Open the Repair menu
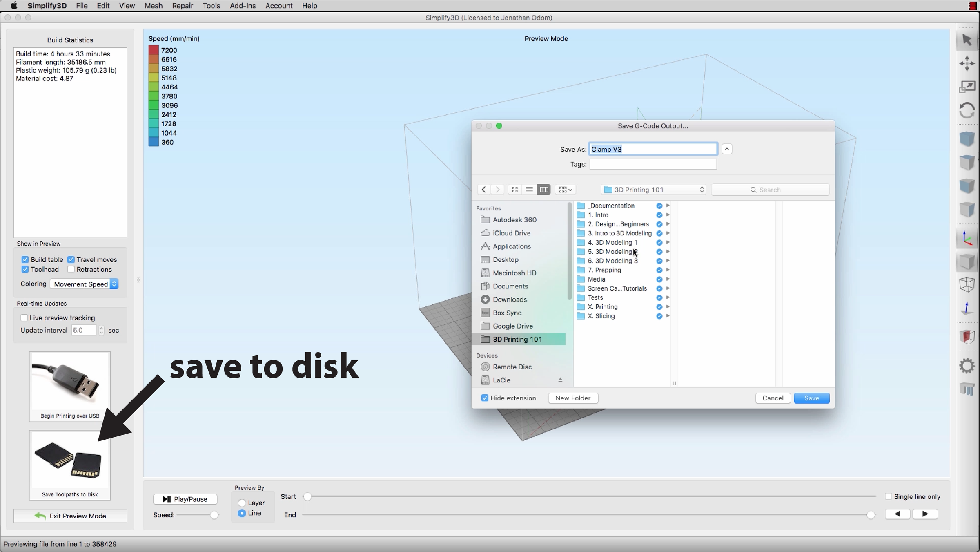This screenshot has height=552, width=980. coord(182,6)
